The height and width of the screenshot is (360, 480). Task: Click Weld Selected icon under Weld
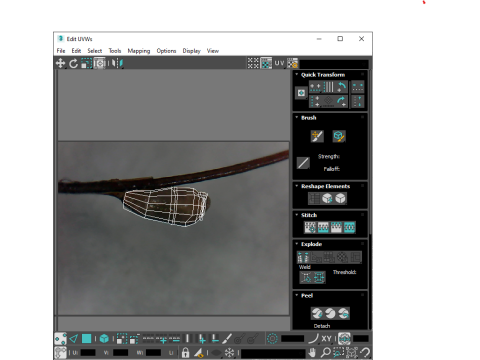pos(319,277)
